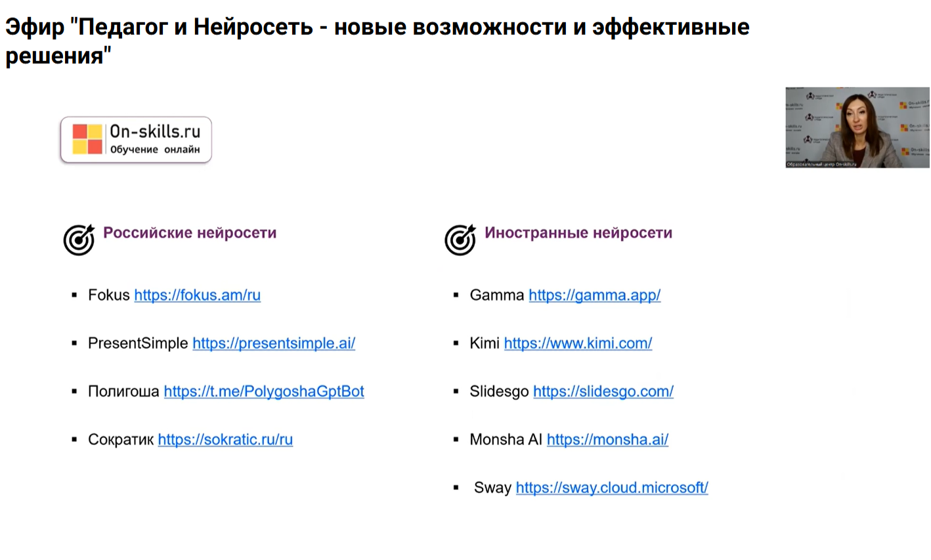931x560 pixels.
Task: Click the Сократик list item label
Action: [121, 440]
